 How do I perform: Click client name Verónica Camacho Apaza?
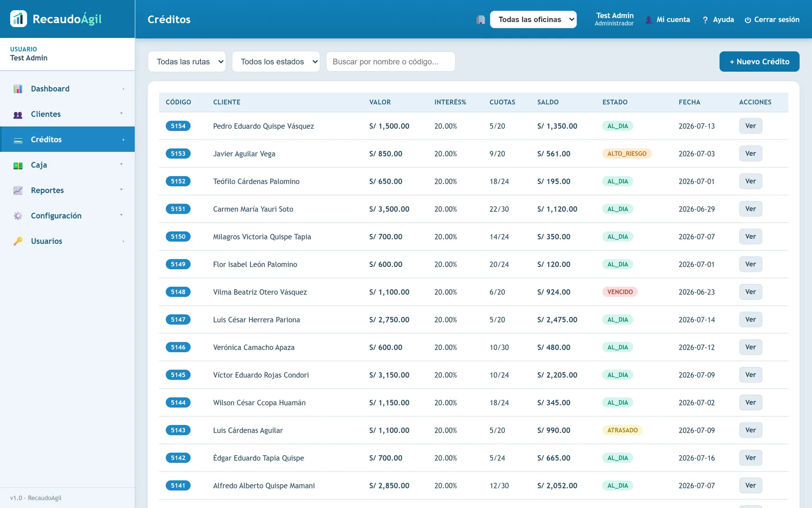point(254,347)
